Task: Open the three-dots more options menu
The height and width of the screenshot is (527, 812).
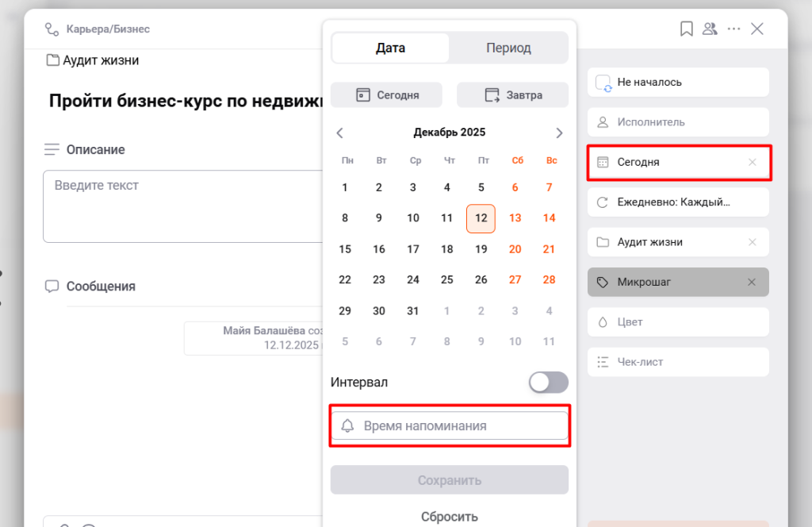Action: coord(734,29)
